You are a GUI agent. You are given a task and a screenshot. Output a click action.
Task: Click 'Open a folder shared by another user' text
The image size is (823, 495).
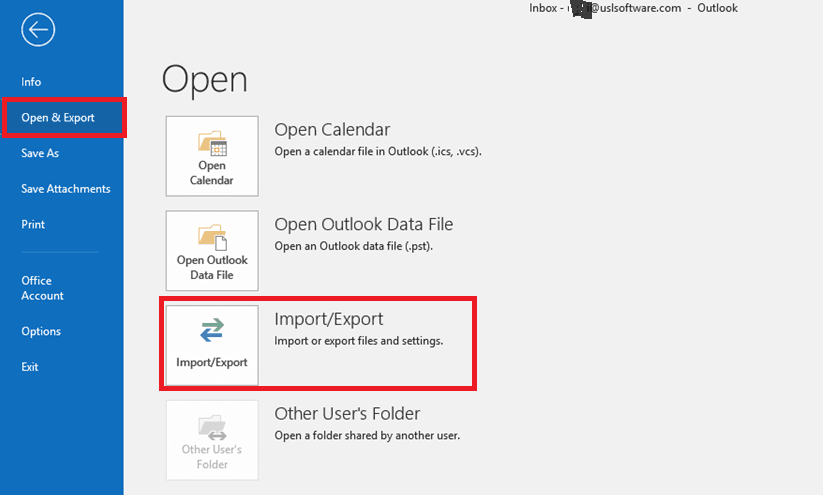(x=367, y=436)
